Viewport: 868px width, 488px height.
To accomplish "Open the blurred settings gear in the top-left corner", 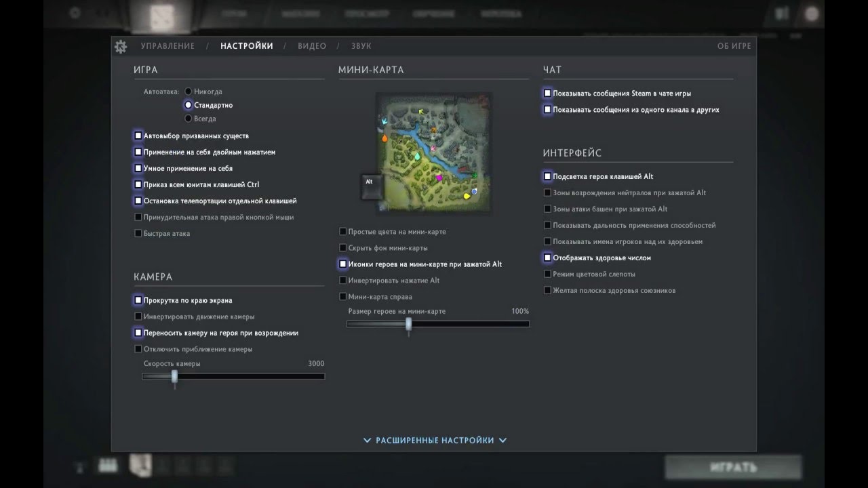I will tap(75, 13).
